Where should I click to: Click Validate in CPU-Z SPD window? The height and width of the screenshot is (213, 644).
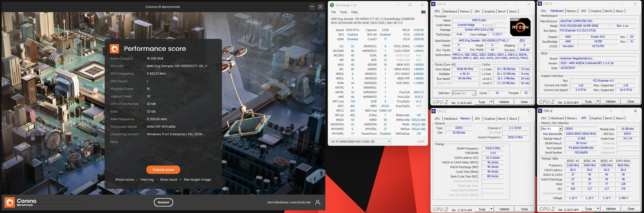click(611, 209)
